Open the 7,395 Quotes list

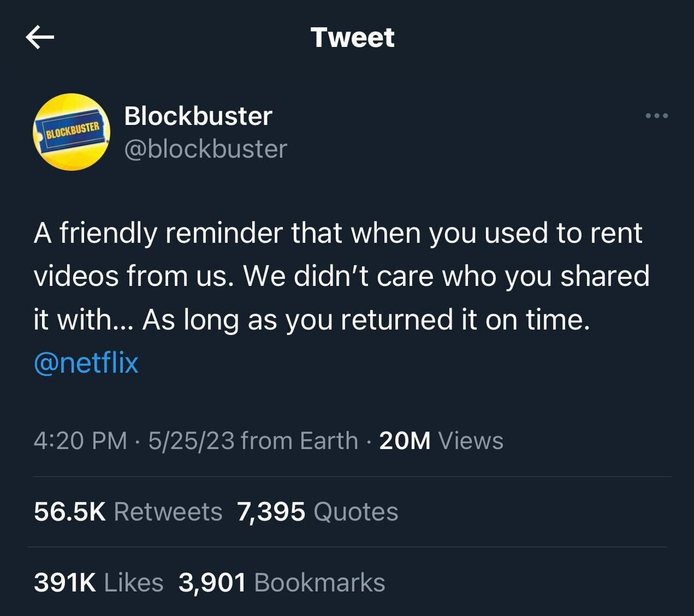point(318,512)
